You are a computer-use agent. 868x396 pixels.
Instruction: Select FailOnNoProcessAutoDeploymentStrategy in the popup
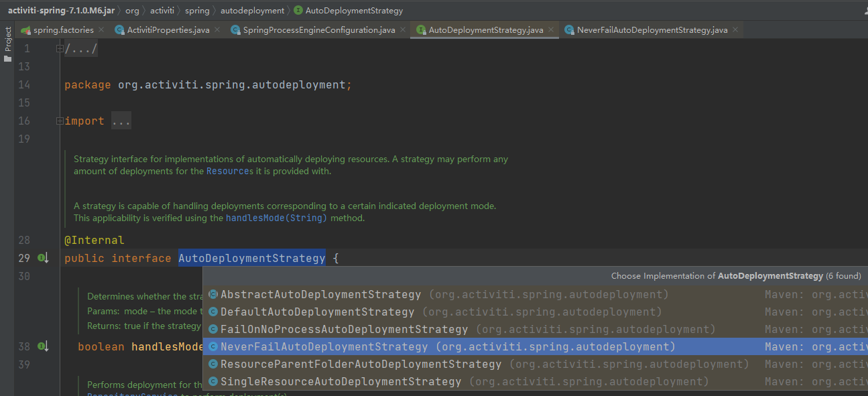point(535,329)
